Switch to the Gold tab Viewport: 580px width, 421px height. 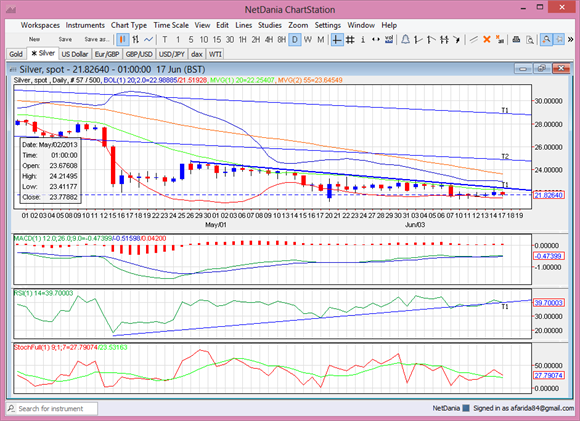(x=16, y=54)
